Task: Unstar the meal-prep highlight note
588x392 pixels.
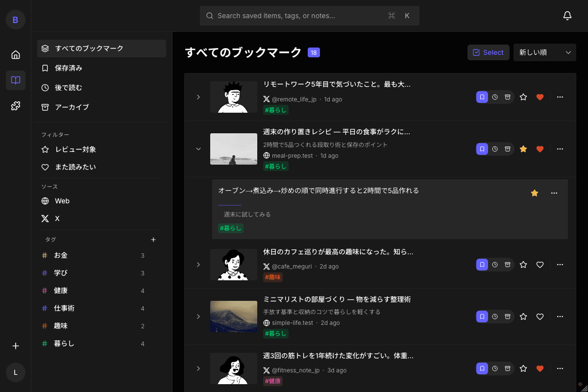Action: 535,193
